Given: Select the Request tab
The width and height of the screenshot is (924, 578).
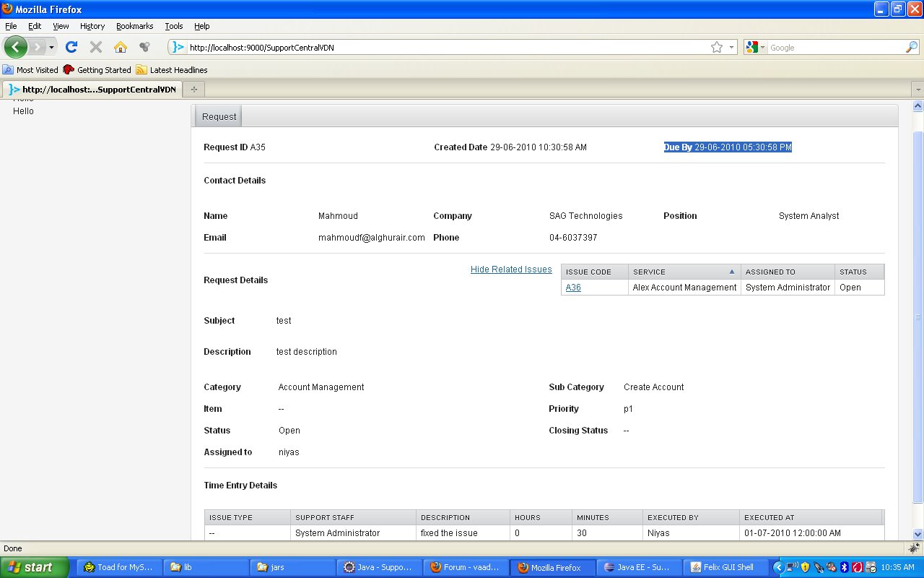Looking at the screenshot, I should [219, 116].
